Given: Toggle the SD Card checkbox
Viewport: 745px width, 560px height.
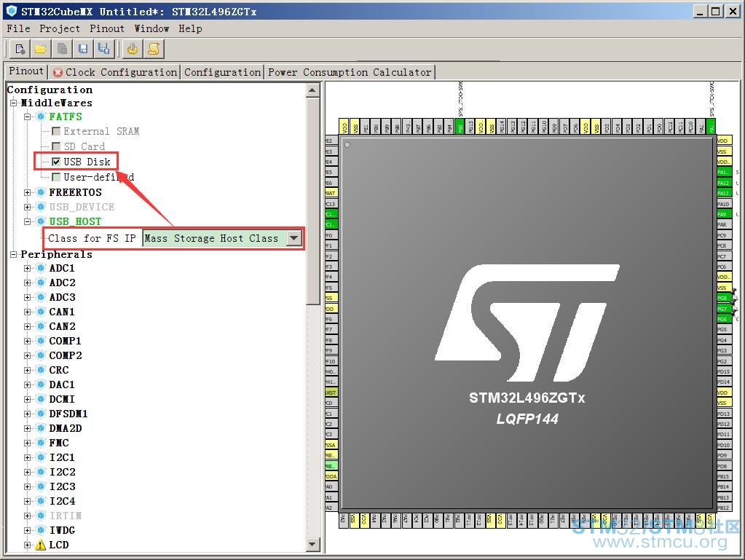Looking at the screenshot, I should point(56,146).
